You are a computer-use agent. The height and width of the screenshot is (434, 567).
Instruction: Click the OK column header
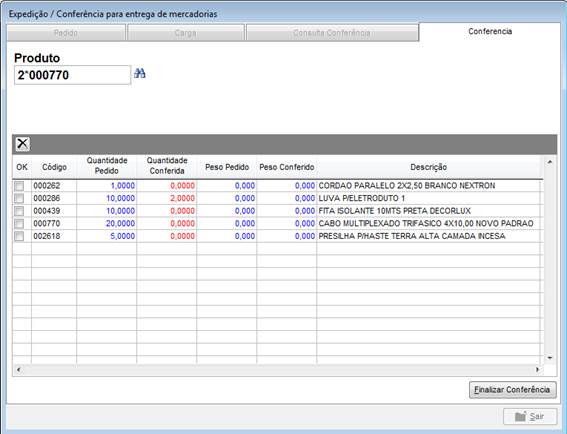[x=22, y=167]
